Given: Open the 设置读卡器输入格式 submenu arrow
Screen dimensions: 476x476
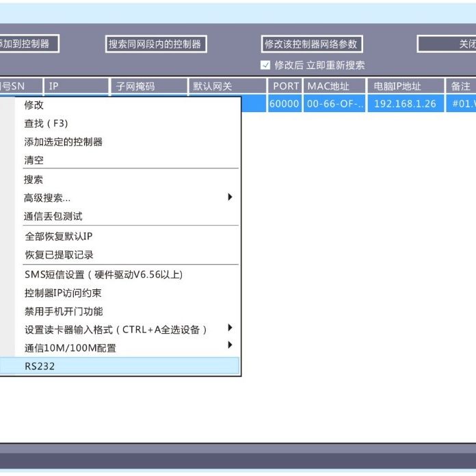Looking at the screenshot, I should tap(230, 328).
